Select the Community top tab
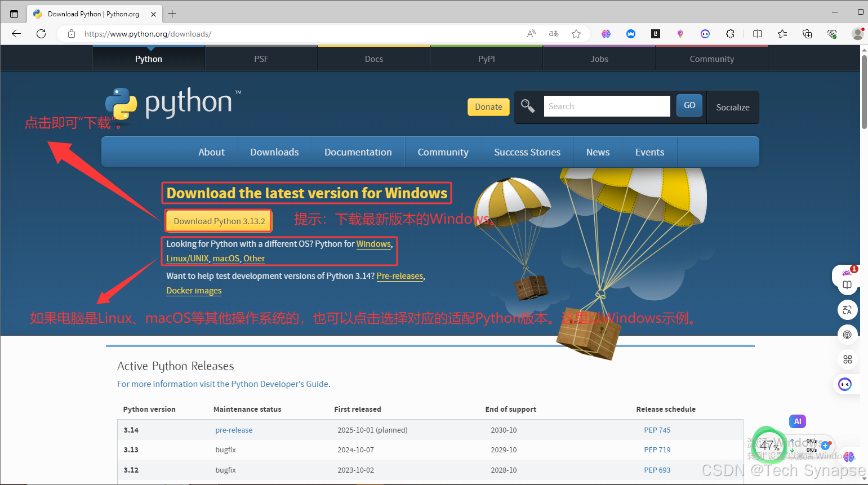This screenshot has height=485, width=868. (x=712, y=59)
